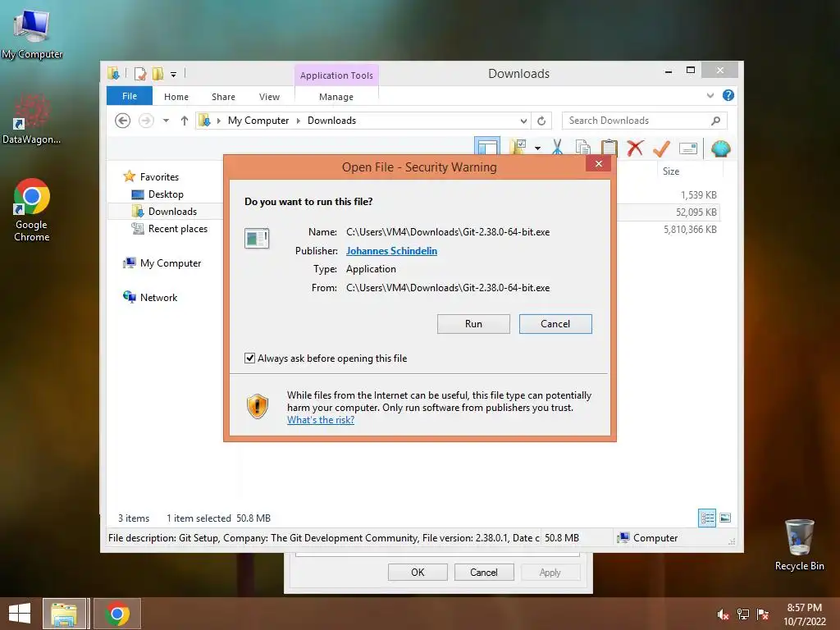Click the Forward navigation arrow
Screen dimensions: 840x630
pos(146,121)
